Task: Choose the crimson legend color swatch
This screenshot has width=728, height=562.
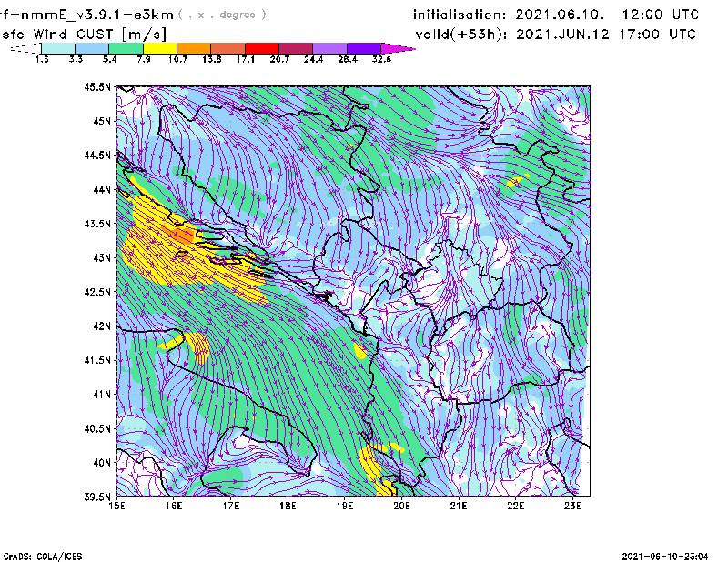Action: click(296, 48)
